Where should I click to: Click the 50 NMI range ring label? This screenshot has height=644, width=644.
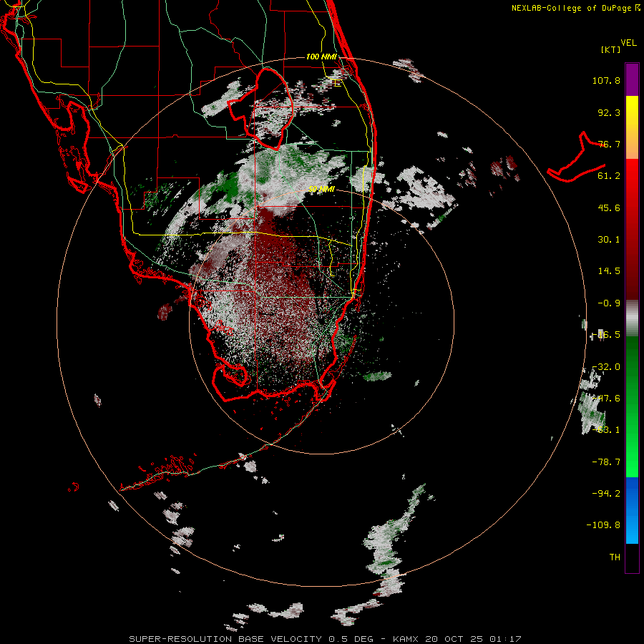(x=321, y=190)
